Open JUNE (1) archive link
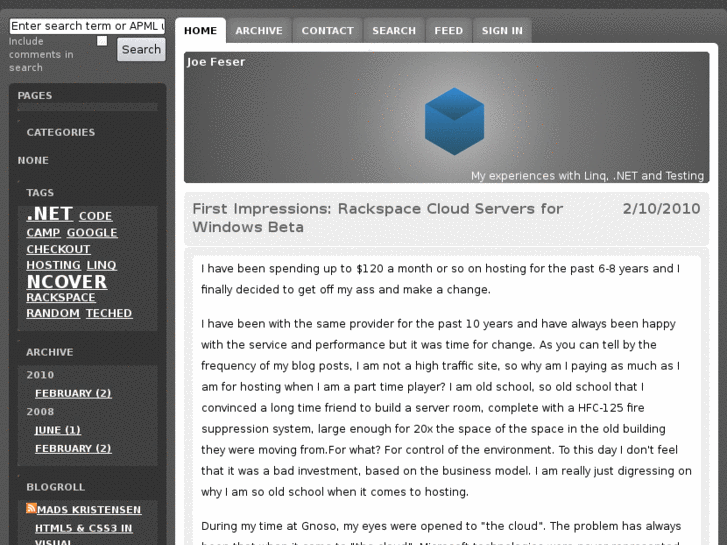This screenshot has width=727, height=545. [58, 430]
